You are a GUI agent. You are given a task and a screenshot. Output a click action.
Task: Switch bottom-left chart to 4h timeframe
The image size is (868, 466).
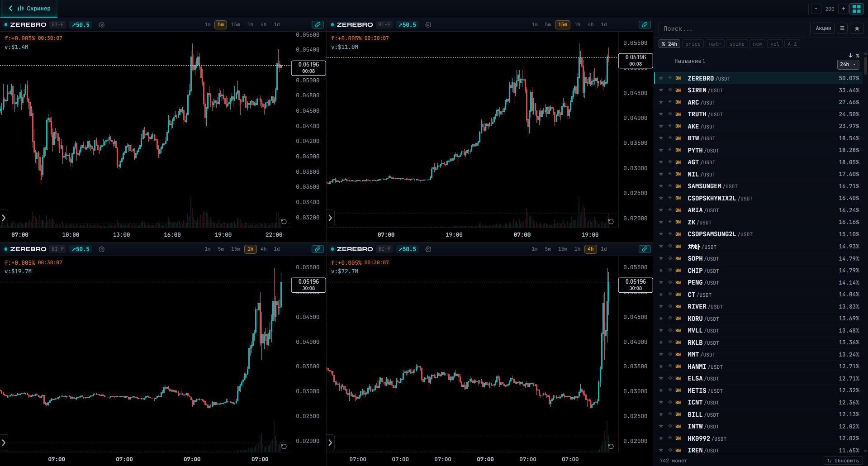(264, 249)
